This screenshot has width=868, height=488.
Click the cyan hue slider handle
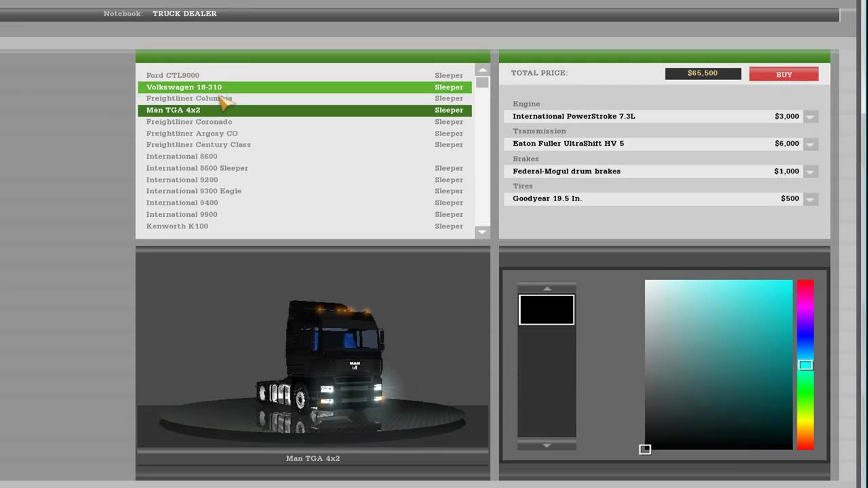[805, 365]
